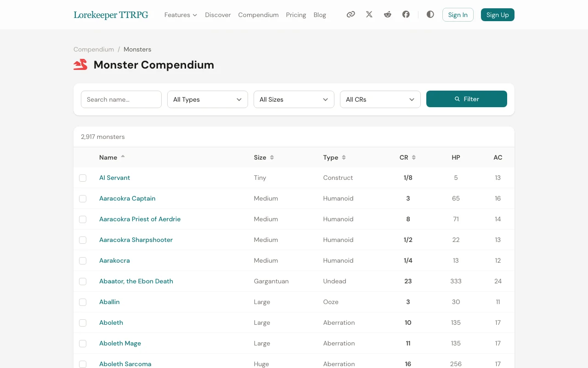Click the red dragon icon beside Monster Compendium

coord(80,64)
